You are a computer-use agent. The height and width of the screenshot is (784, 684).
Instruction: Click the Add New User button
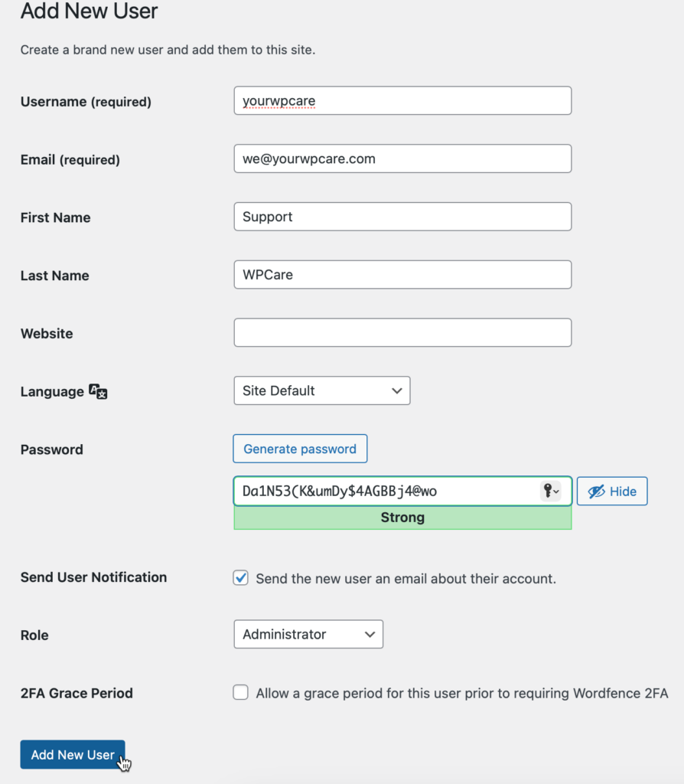(73, 755)
